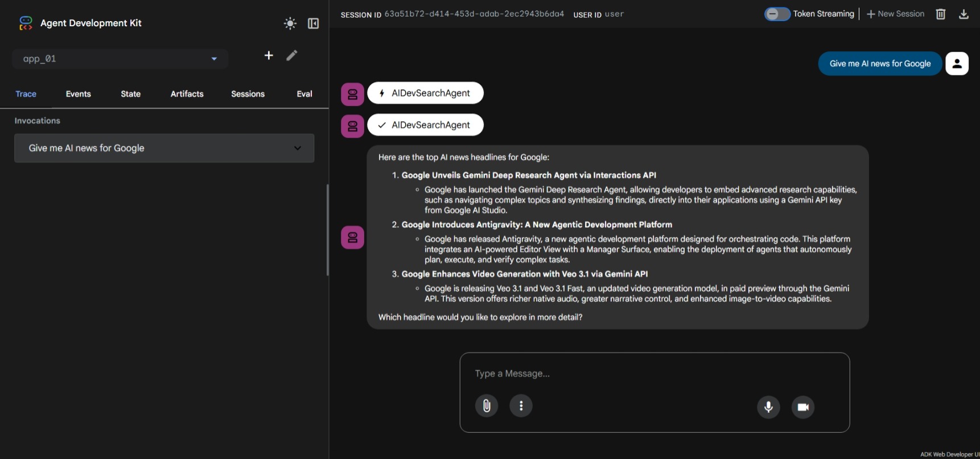Viewport: 980px width, 459px height.
Task: Click the pencil edit icon
Action: 292,55
